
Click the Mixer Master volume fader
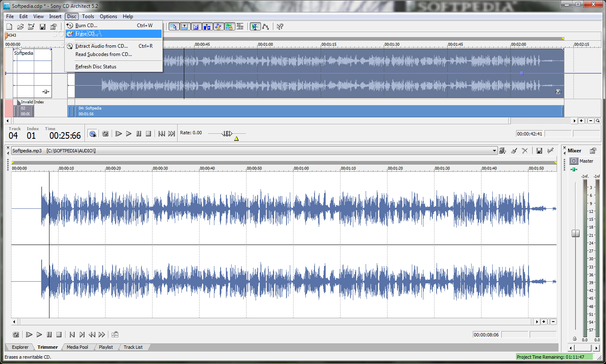(x=575, y=233)
